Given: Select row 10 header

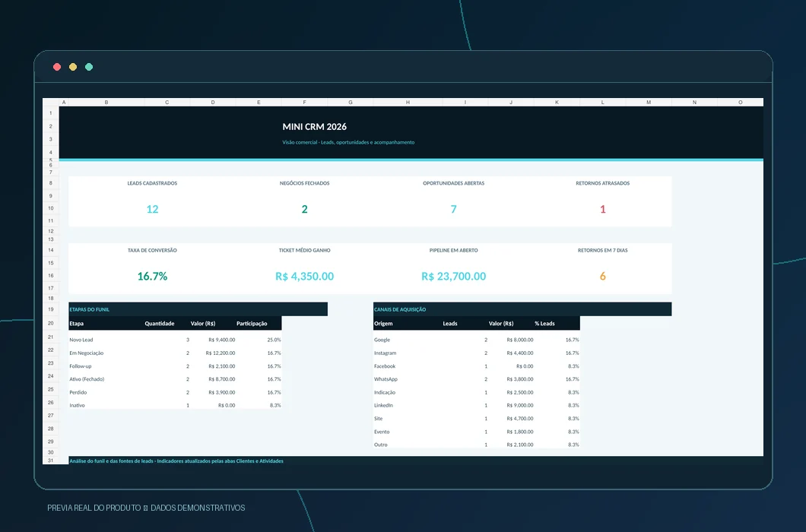Looking at the screenshot, I should pos(51,208).
